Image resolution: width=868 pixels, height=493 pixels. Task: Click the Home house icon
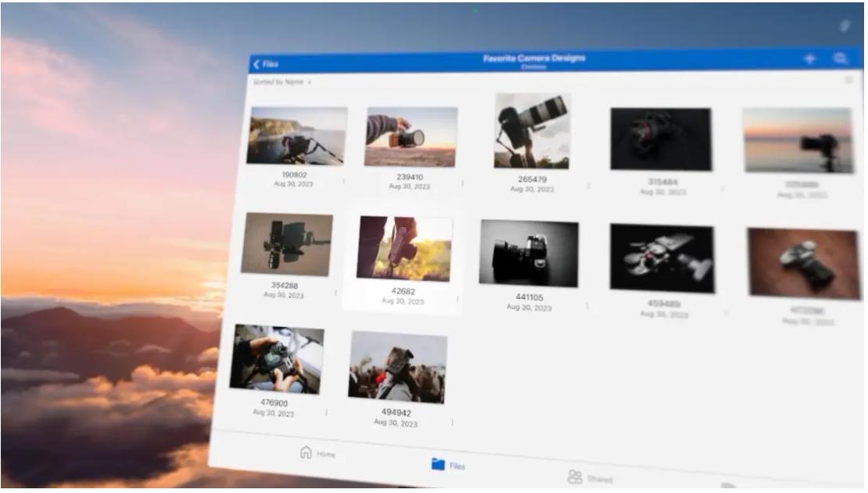pos(306,452)
